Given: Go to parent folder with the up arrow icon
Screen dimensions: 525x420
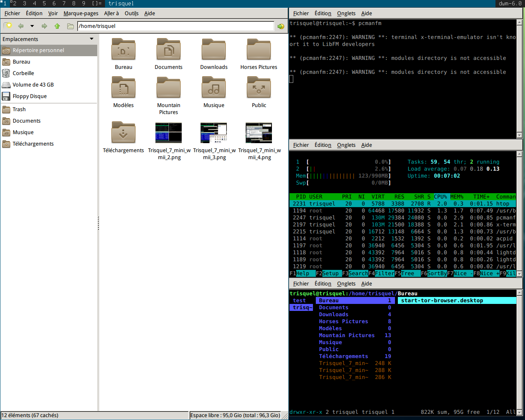Looking at the screenshot, I should [57, 26].
